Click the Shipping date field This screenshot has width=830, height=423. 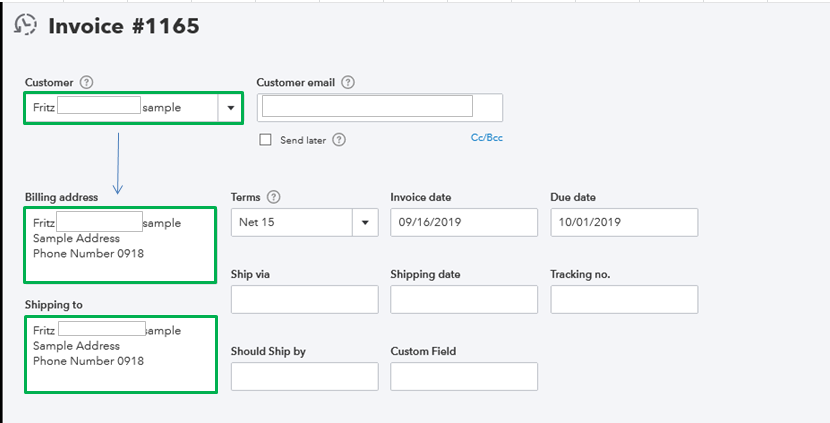[464, 299]
